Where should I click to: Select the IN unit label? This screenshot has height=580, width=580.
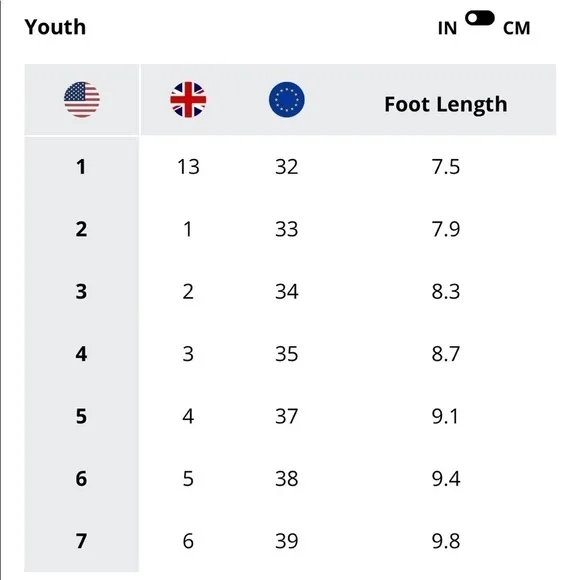(447, 28)
